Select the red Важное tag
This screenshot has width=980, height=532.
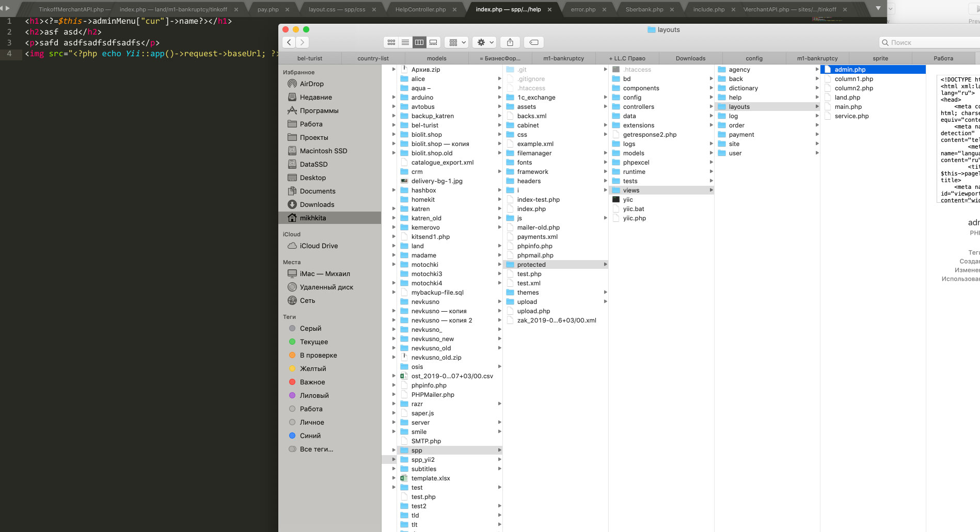[312, 382]
